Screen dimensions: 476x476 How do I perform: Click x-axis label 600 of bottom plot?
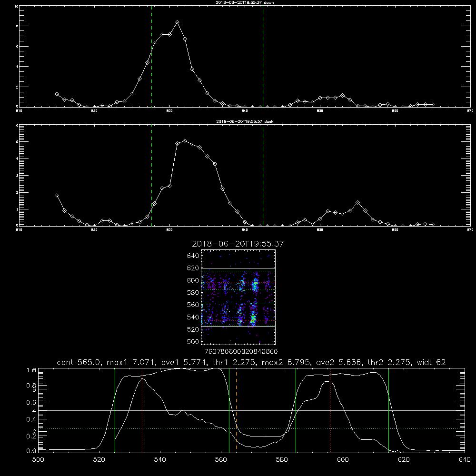pos(343,460)
